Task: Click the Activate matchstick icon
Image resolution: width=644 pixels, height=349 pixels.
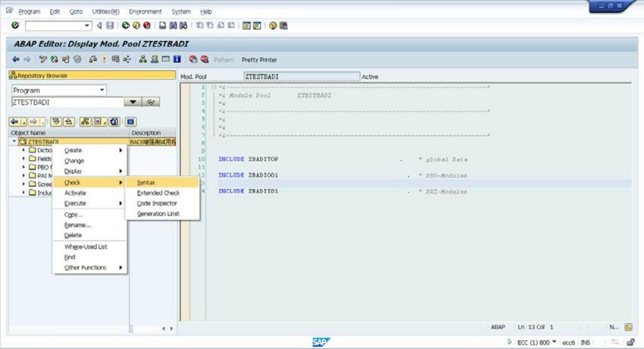Action: (x=104, y=59)
